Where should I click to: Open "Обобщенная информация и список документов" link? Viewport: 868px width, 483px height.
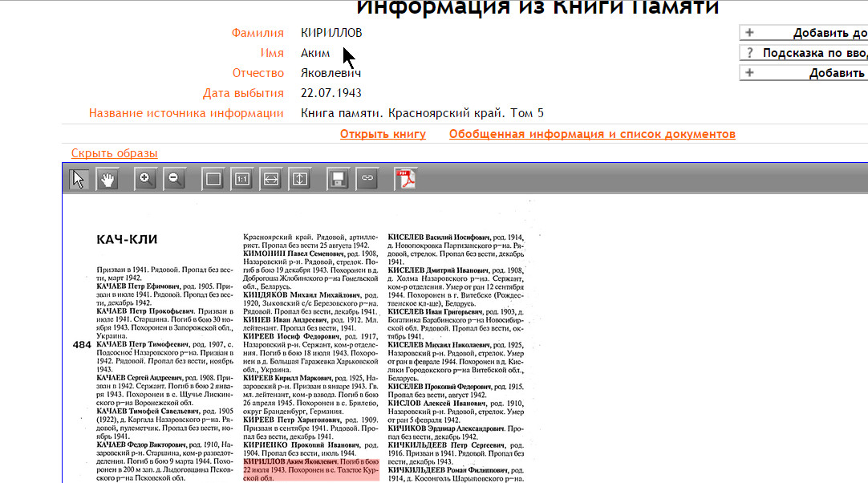tap(592, 134)
